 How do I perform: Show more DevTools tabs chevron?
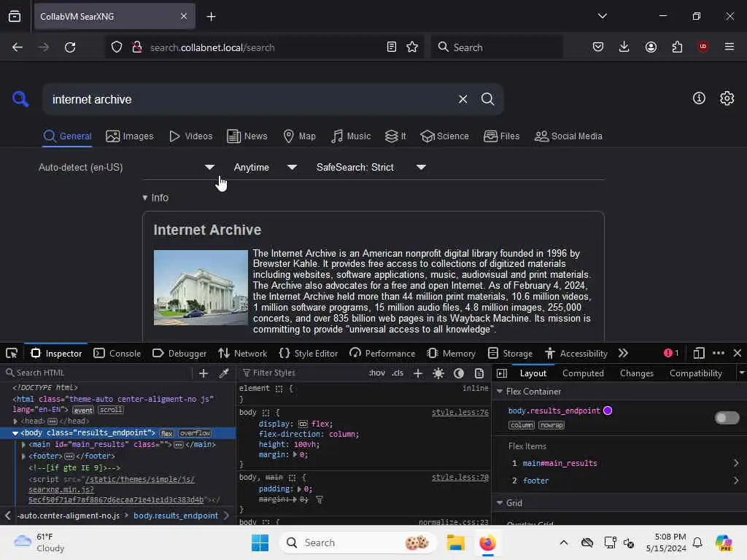point(623,353)
